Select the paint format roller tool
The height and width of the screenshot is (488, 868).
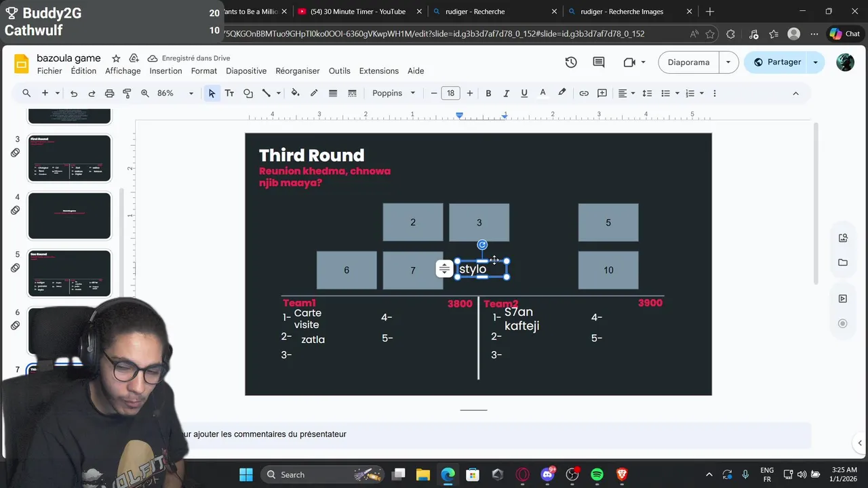pos(127,93)
